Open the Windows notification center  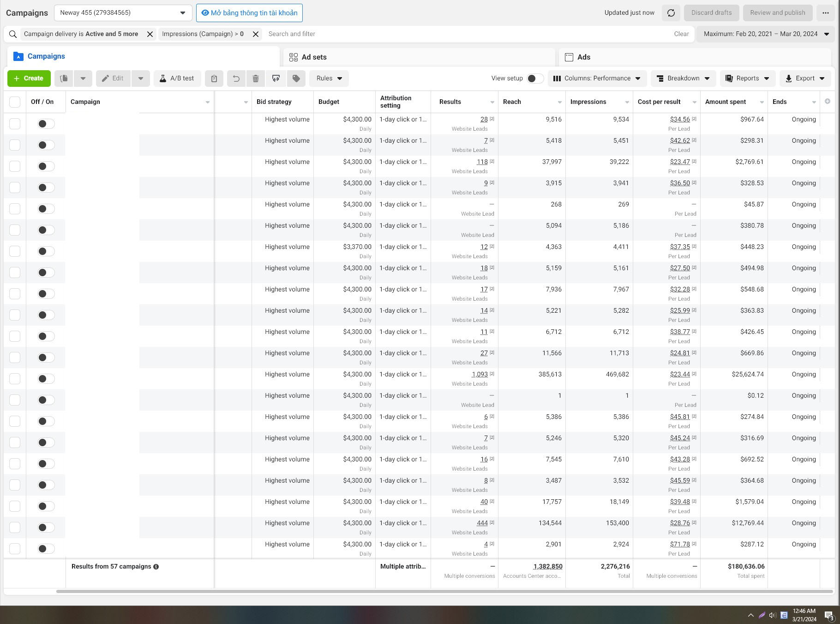829,615
